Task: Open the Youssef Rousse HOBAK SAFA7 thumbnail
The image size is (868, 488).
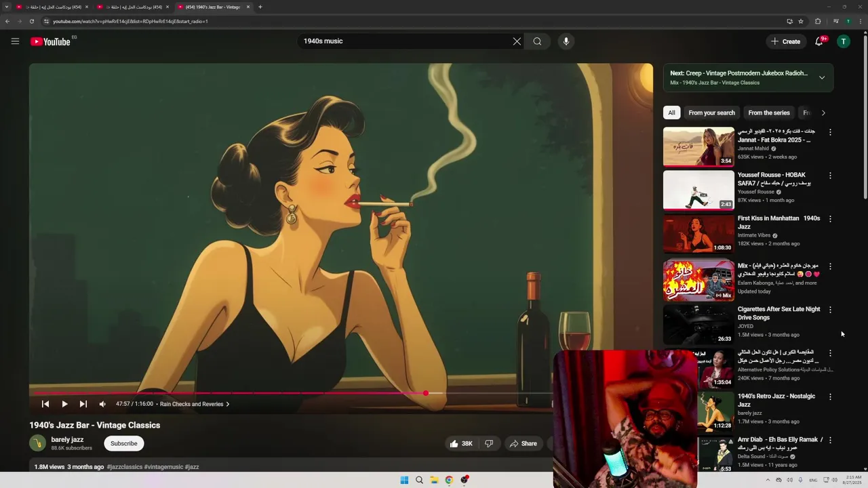Action: pos(698,190)
